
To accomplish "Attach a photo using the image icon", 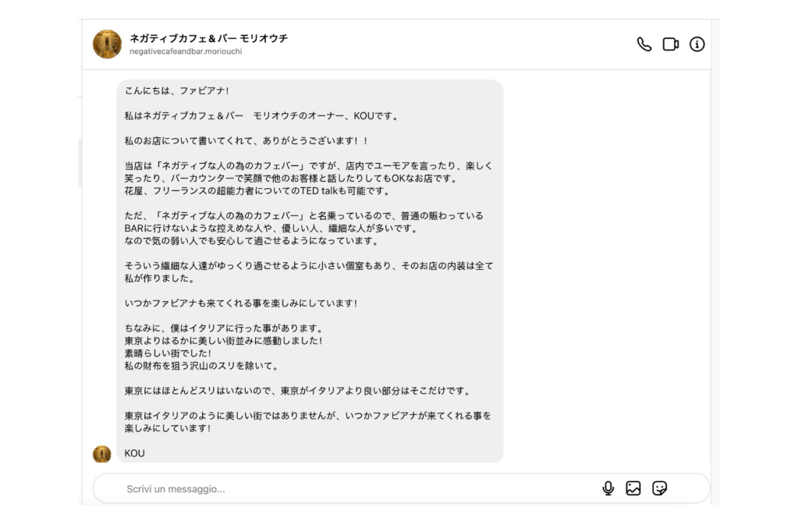I will 633,488.
